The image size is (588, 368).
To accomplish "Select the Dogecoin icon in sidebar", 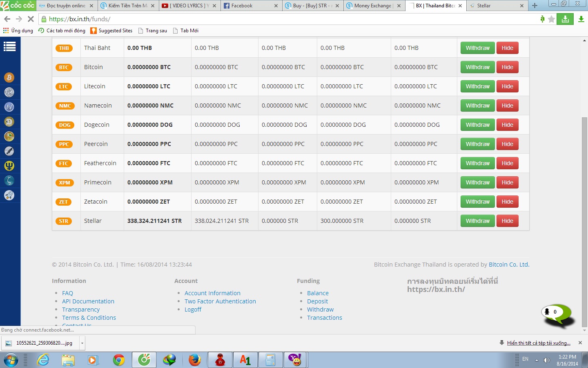I will coord(9,121).
